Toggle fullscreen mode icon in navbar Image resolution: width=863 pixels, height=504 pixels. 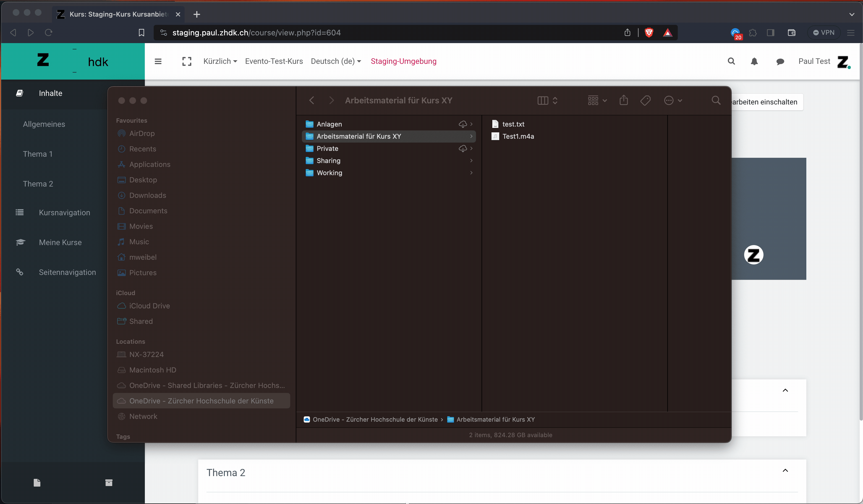point(187,61)
